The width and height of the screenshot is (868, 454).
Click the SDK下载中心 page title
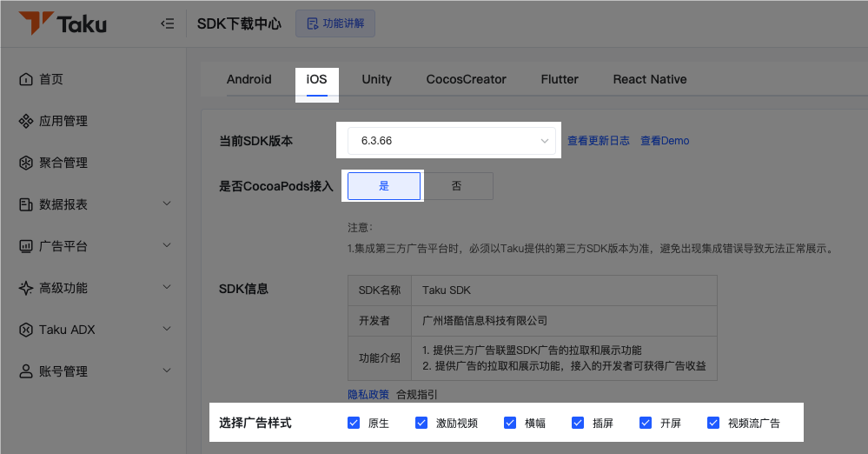click(239, 23)
